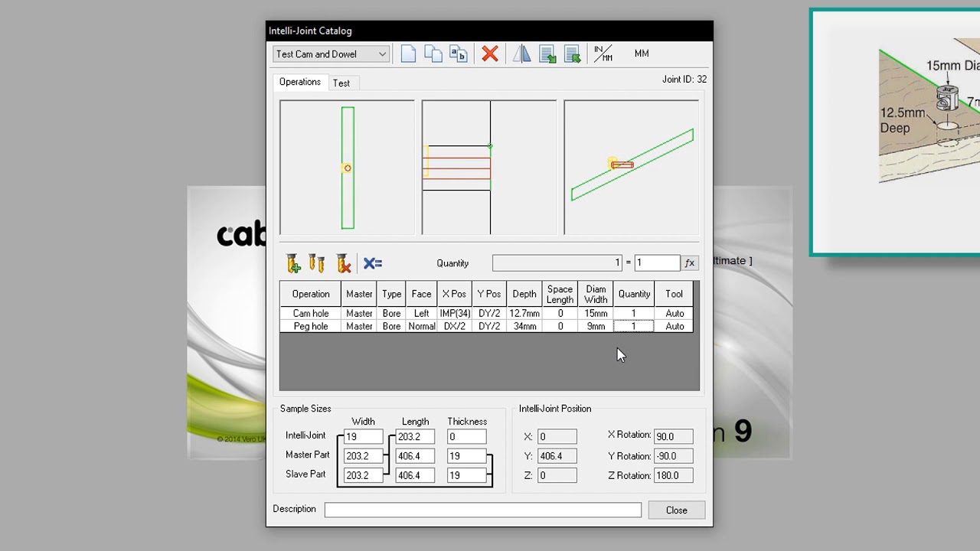Image resolution: width=980 pixels, height=551 pixels.
Task: Click the Quantity cell in Peg hole row
Action: click(x=634, y=326)
